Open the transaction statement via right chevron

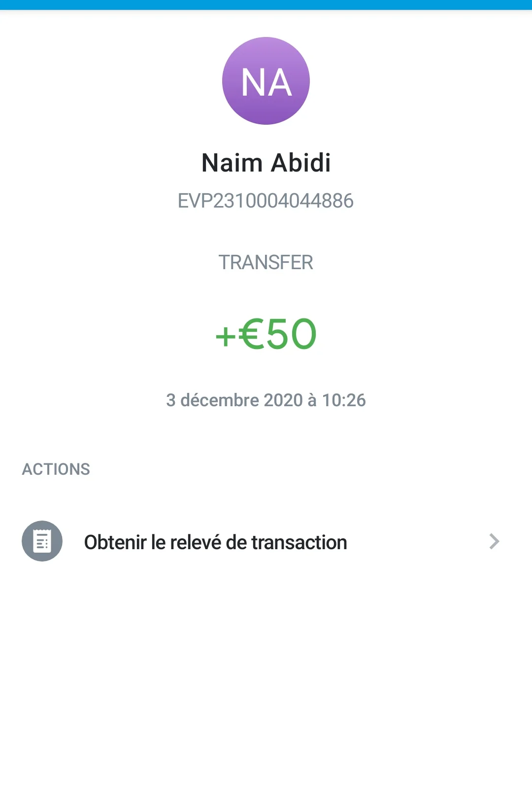click(x=494, y=541)
